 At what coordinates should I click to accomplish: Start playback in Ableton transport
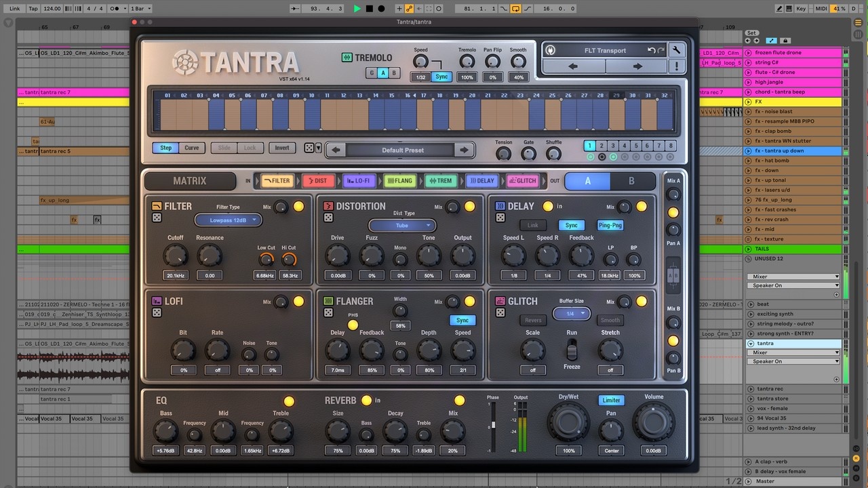(357, 9)
